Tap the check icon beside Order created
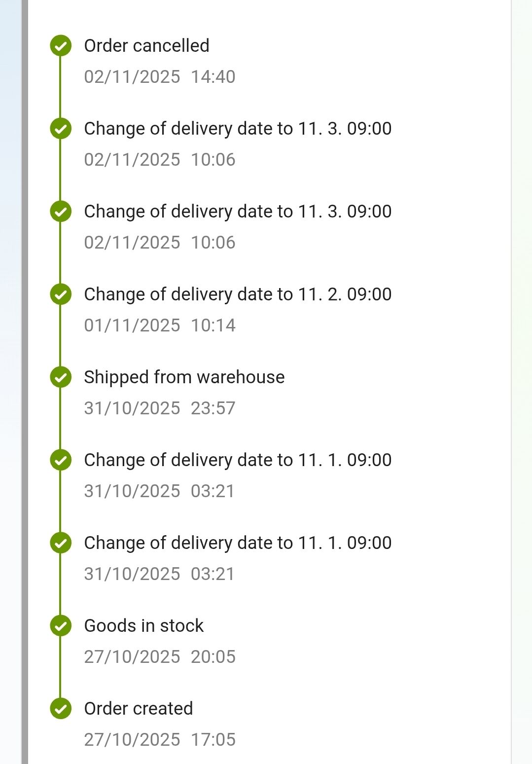This screenshot has width=532, height=764. point(61,709)
